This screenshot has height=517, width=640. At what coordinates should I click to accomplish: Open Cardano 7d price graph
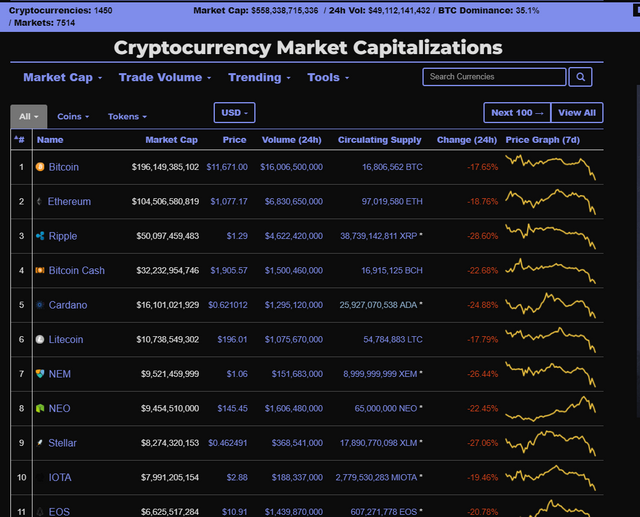point(550,305)
